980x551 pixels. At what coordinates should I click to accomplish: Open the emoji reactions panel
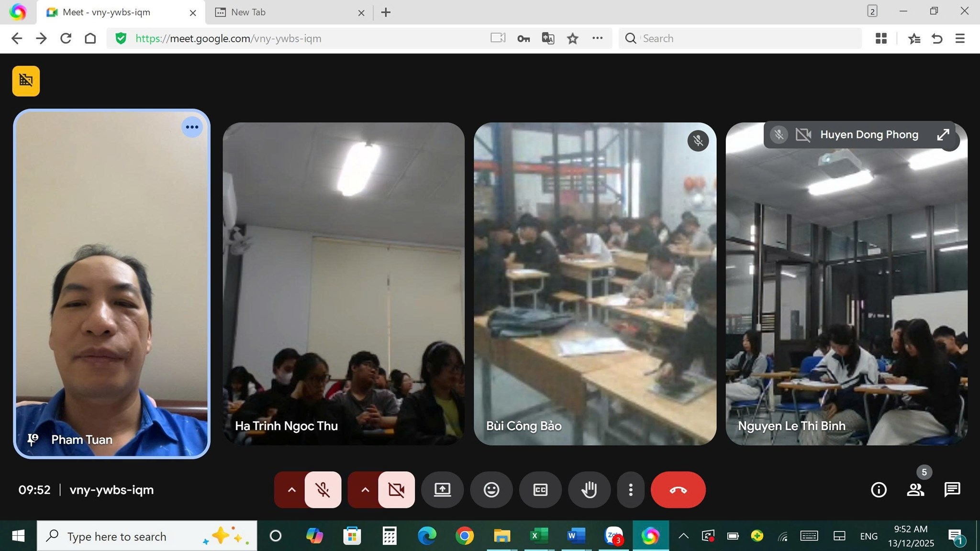pyautogui.click(x=491, y=490)
